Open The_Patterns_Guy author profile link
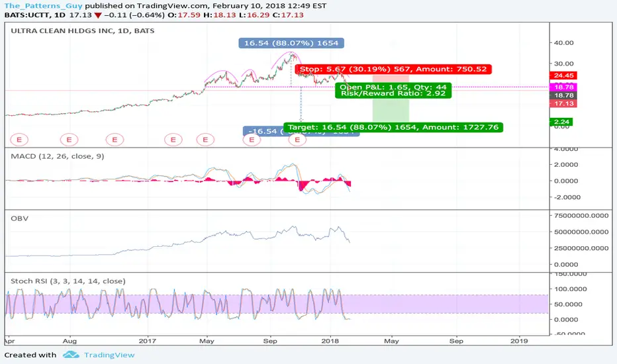617x364 pixels. (x=44, y=5)
